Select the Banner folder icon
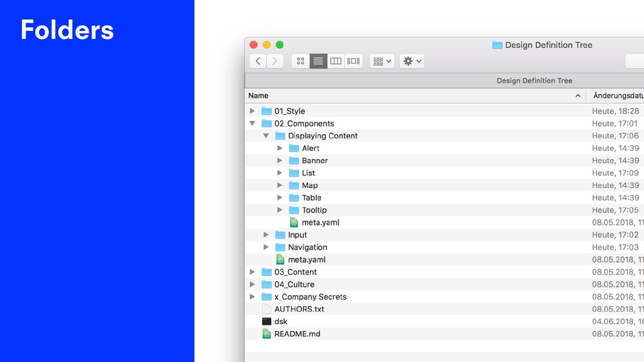The width and height of the screenshot is (644, 362). pos(294,160)
